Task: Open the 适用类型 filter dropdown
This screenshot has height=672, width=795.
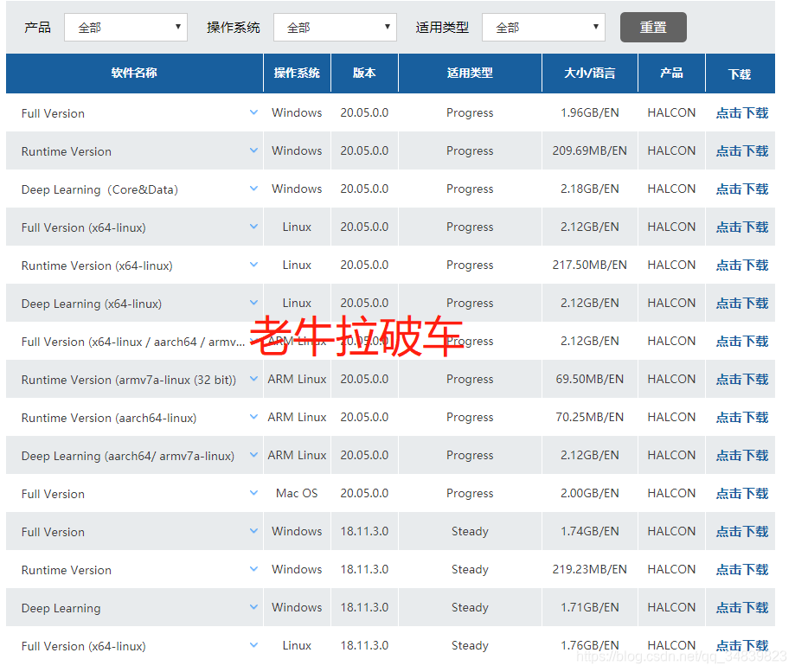Action: pos(543,28)
